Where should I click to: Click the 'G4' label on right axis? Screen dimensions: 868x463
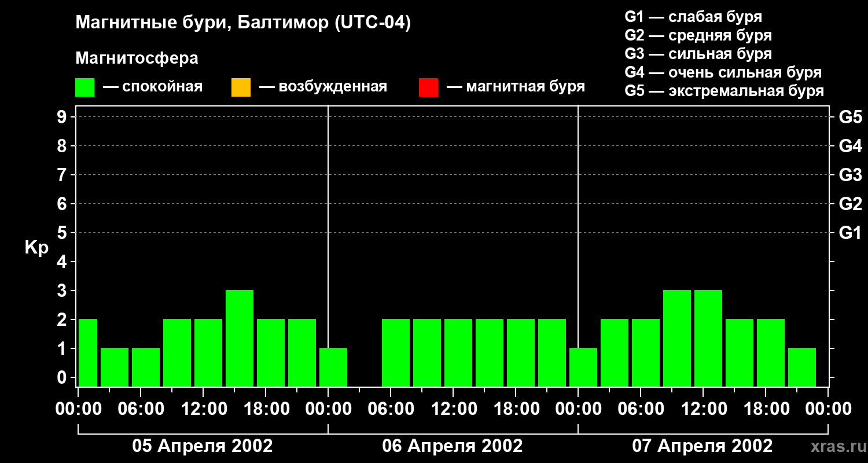pyautogui.click(x=850, y=146)
